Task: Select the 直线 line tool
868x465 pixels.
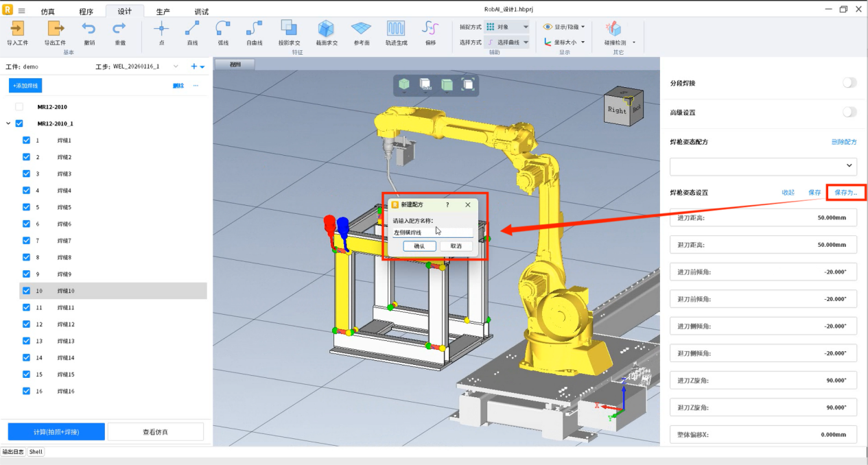Action: (192, 29)
